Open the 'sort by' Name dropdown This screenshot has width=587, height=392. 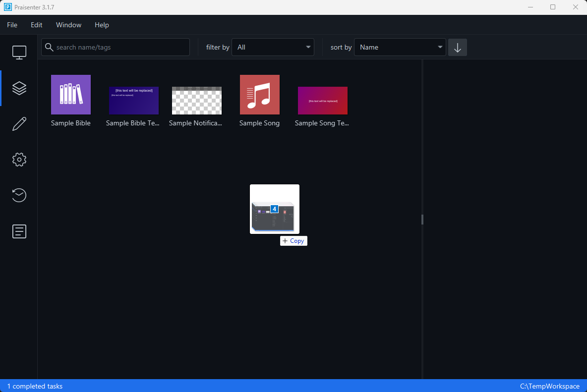[x=400, y=47]
